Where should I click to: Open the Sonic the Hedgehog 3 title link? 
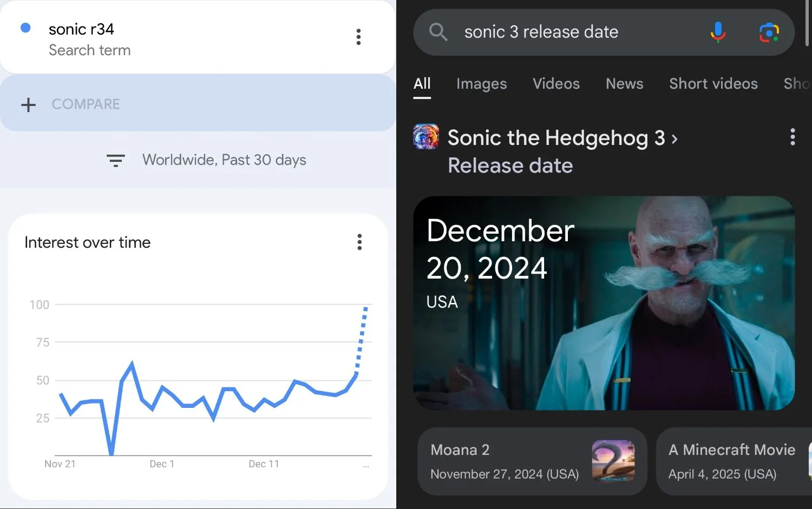click(x=556, y=138)
